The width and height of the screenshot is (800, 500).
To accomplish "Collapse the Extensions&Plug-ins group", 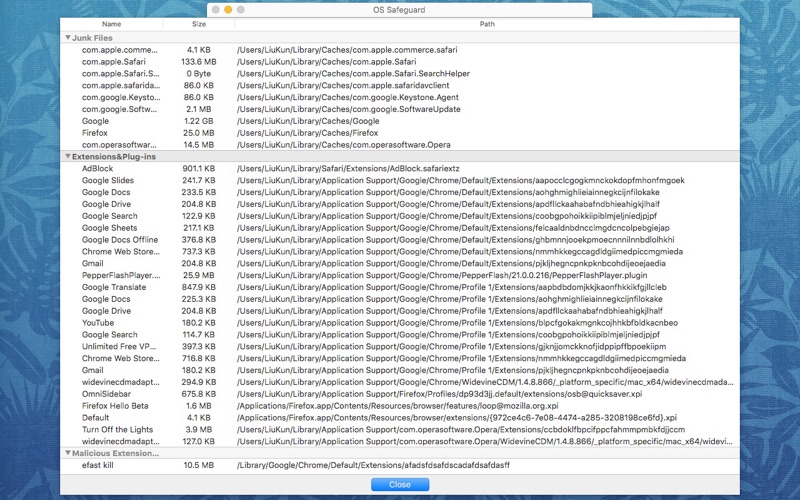I will point(67,157).
